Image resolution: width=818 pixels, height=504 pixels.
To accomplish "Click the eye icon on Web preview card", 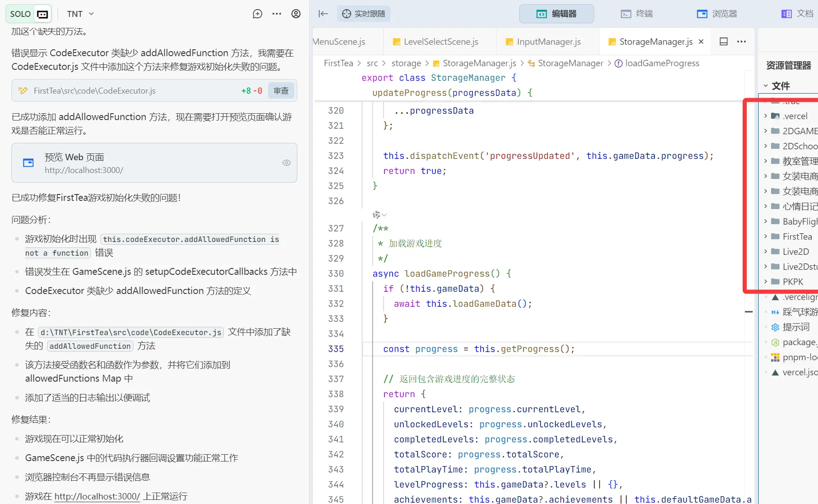I will click(x=286, y=163).
